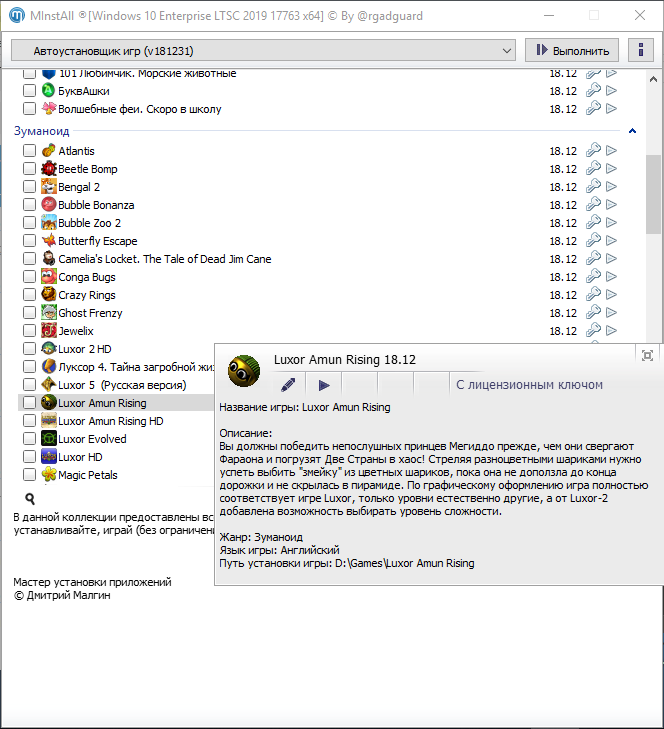Click the Лукcор 4 list entry
Viewport: 664px width, 729px height.
coord(136,367)
